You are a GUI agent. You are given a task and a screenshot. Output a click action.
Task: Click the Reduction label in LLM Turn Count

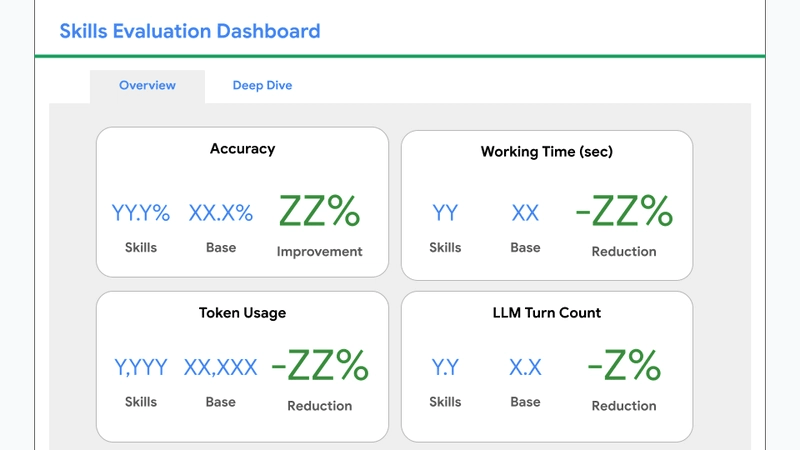coord(624,406)
